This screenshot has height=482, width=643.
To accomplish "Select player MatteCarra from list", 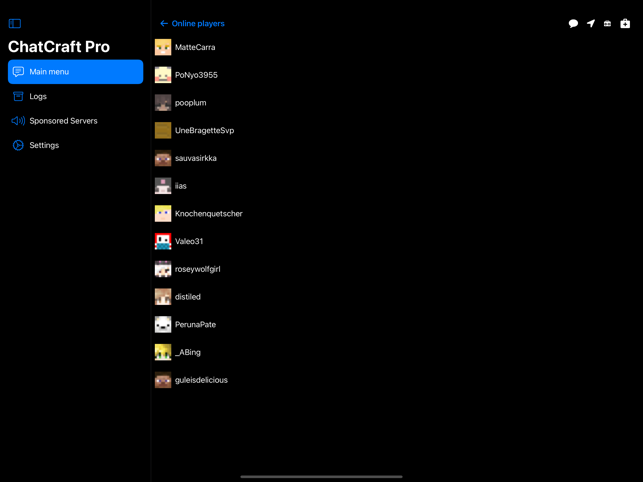I will tap(195, 47).
